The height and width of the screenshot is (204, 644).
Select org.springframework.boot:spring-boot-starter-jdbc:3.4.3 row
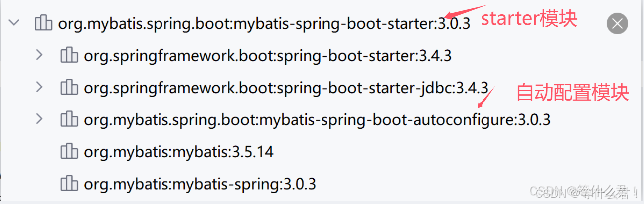pyautogui.click(x=286, y=88)
